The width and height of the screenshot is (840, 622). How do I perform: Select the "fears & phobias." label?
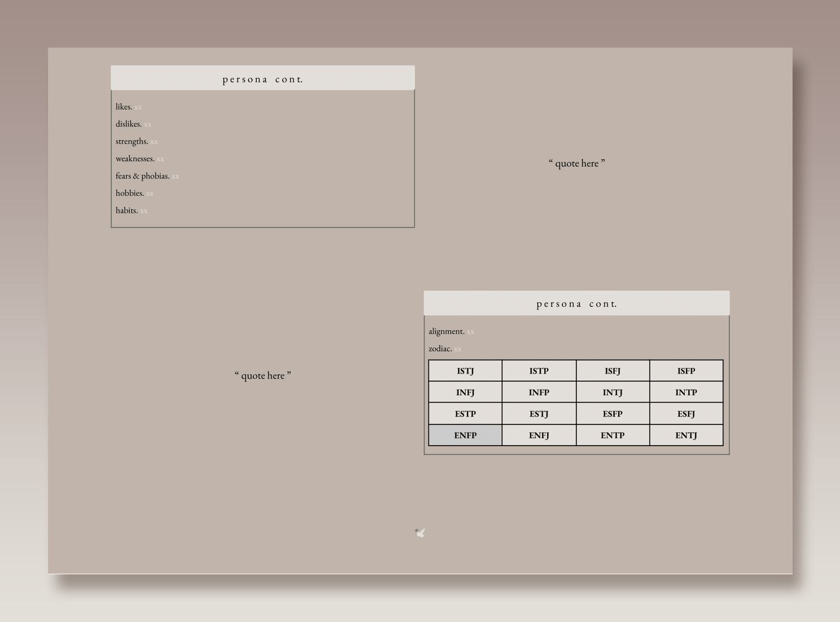click(142, 176)
